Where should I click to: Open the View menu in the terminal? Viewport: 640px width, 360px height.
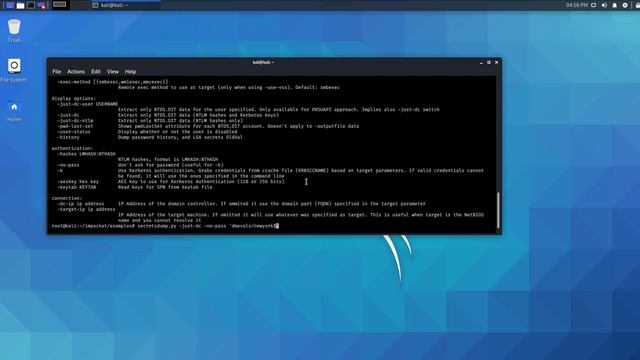click(113, 71)
